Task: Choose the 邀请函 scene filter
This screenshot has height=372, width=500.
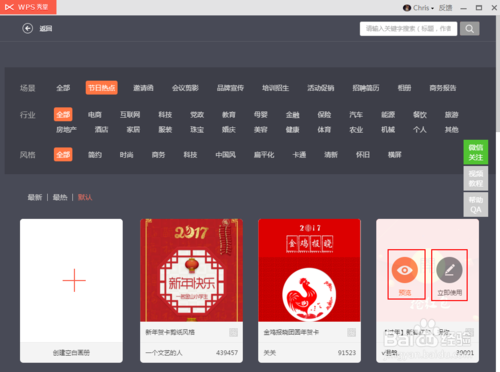Action: [143, 88]
